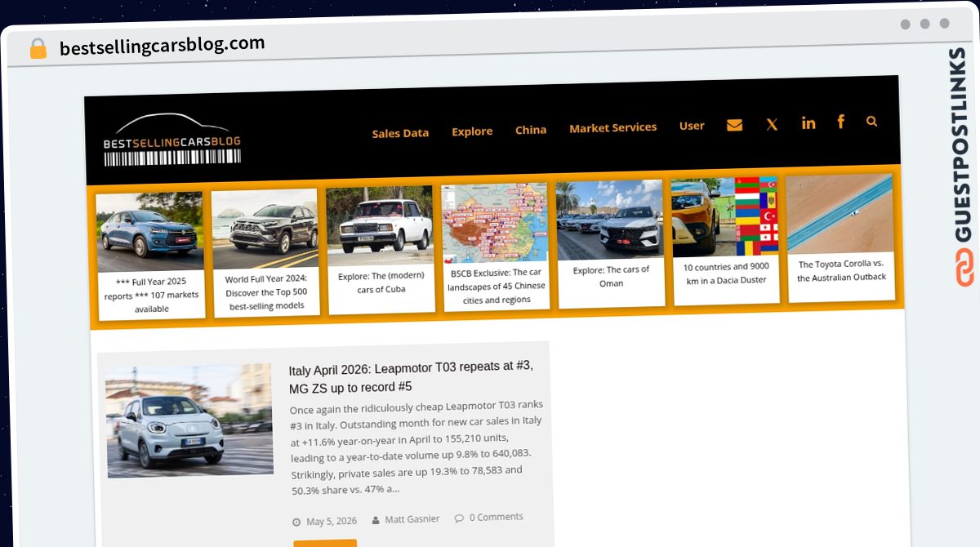Image resolution: width=980 pixels, height=547 pixels.
Task: Open the Market Services menu
Action: 613,127
